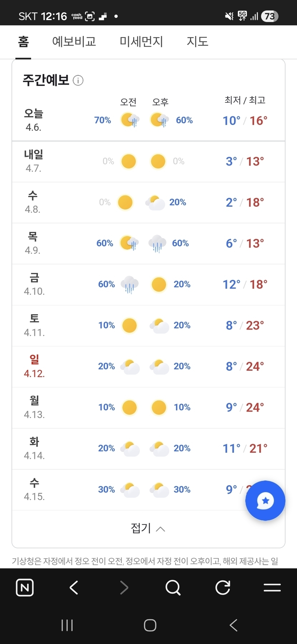Select the 홈 tab
This screenshot has height=644, width=297.
click(23, 42)
